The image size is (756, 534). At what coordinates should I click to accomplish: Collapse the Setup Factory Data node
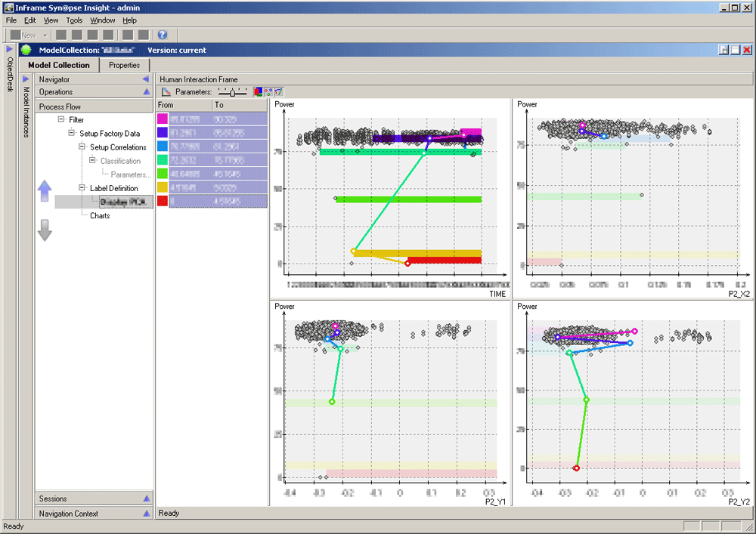(x=73, y=134)
